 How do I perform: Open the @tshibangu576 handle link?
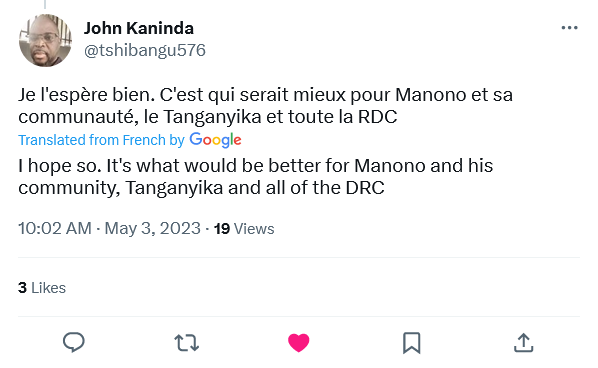pyautogui.click(x=145, y=50)
